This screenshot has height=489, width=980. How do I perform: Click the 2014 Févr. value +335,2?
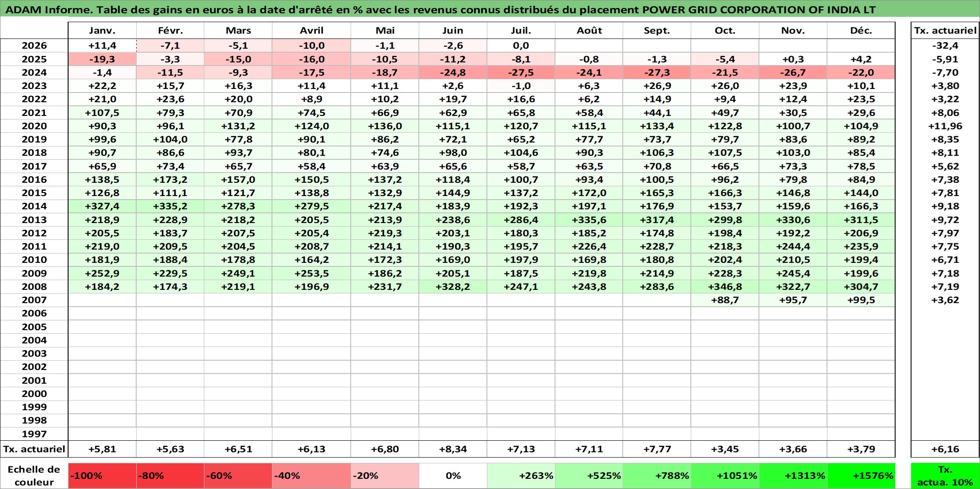[x=170, y=206]
